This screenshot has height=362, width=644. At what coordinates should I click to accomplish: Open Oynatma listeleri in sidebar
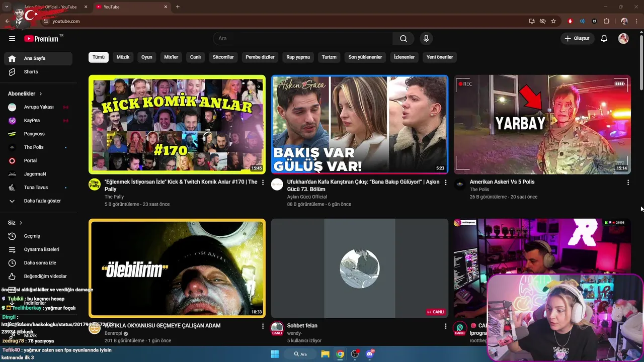pos(38,249)
